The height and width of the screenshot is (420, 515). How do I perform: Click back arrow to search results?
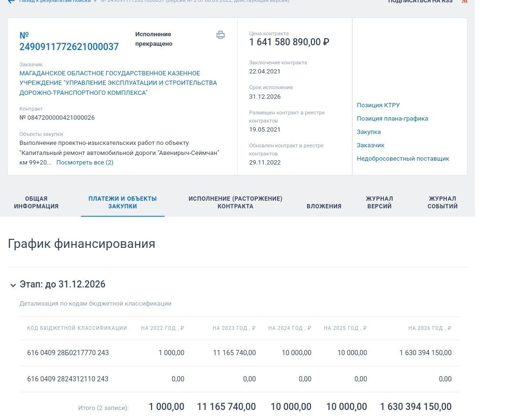pyautogui.click(x=11, y=1)
